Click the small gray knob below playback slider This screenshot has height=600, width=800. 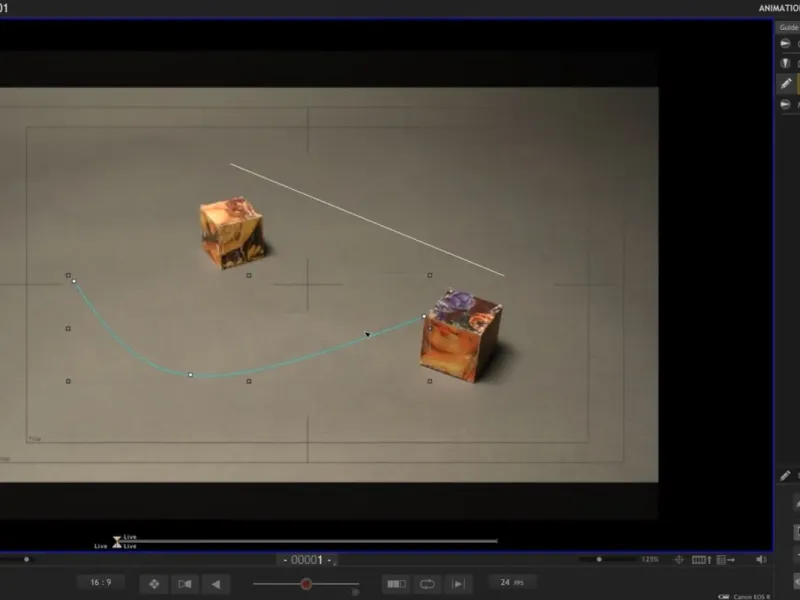coord(356,592)
